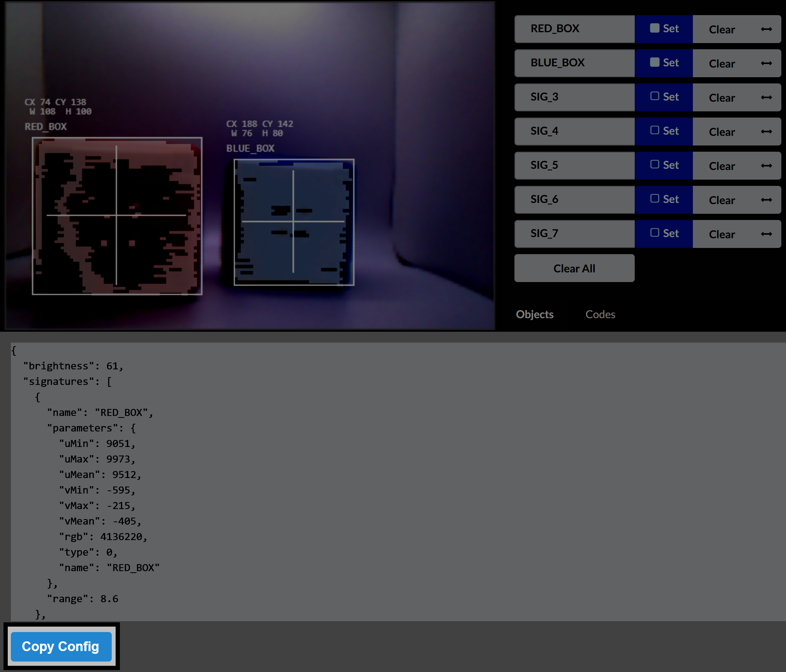Toggle the Set checkbox for BLUE_BOX

pyautogui.click(x=655, y=62)
